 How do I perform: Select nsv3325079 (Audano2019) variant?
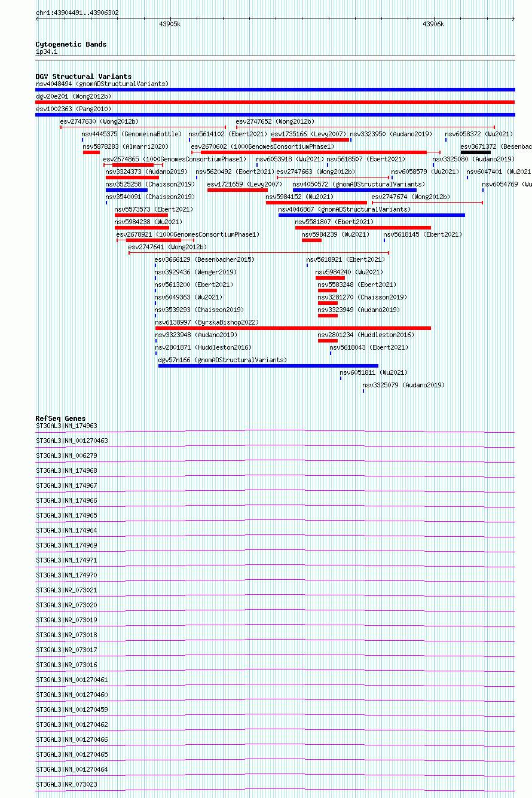pyautogui.click(x=404, y=385)
